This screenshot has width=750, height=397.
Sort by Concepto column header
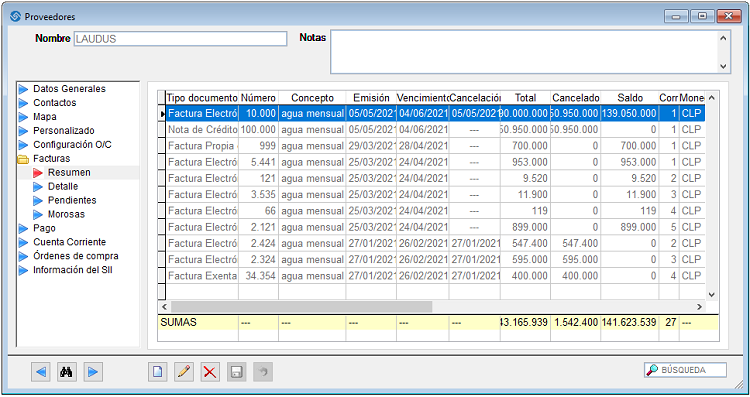pyautogui.click(x=312, y=98)
